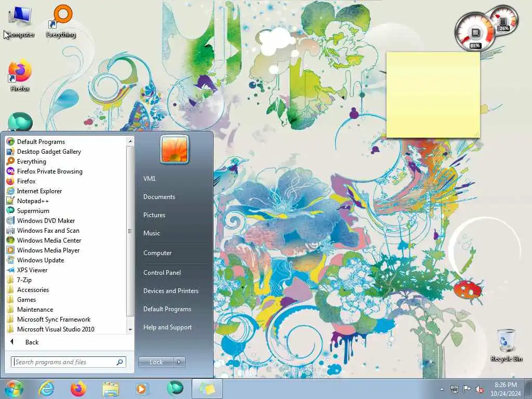Click the Firefox desktop shortcut
532x399 pixels.
(20, 76)
